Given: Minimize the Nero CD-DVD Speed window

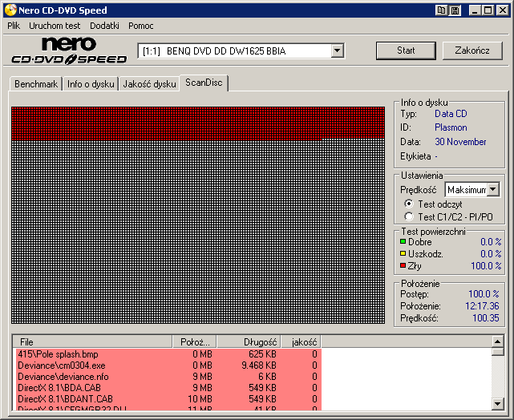Looking at the screenshot, I should 475,10.
